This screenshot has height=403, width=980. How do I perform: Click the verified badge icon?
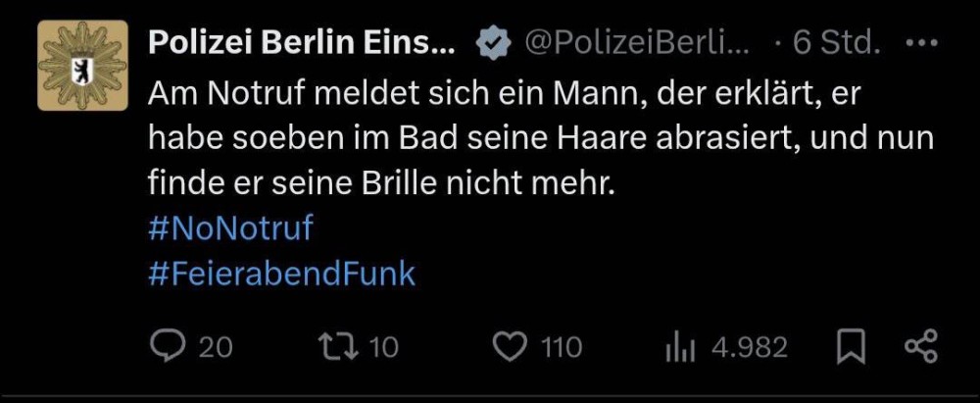[494, 44]
